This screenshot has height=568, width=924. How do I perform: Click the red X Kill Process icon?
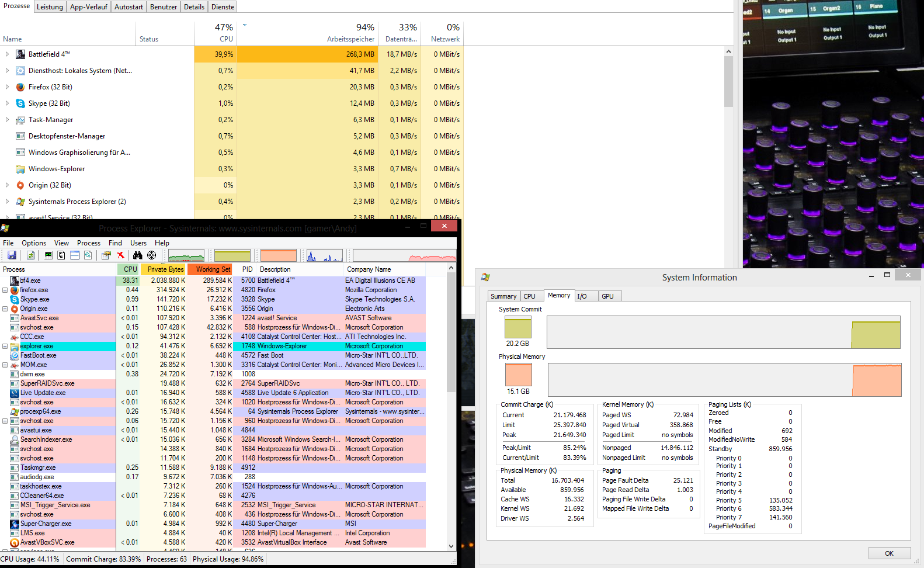[120, 255]
